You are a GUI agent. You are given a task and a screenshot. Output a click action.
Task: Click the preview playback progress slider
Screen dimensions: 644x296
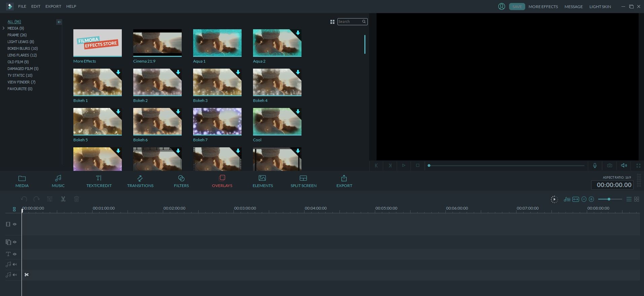(506, 165)
